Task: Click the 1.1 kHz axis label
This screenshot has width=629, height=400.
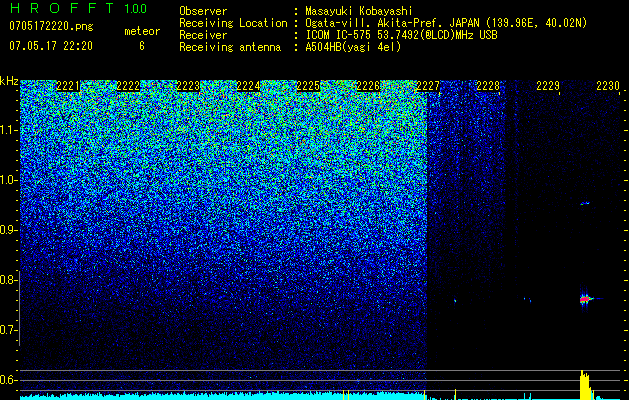Action: pos(8,130)
